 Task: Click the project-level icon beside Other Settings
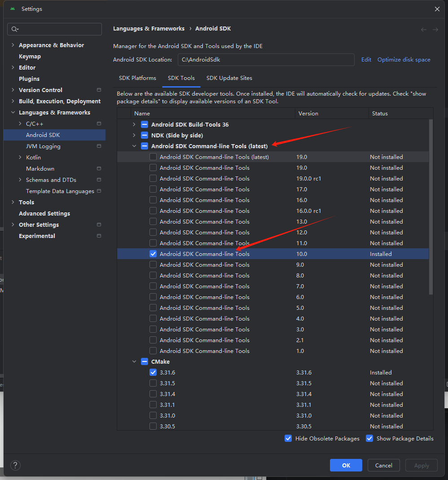click(x=99, y=225)
